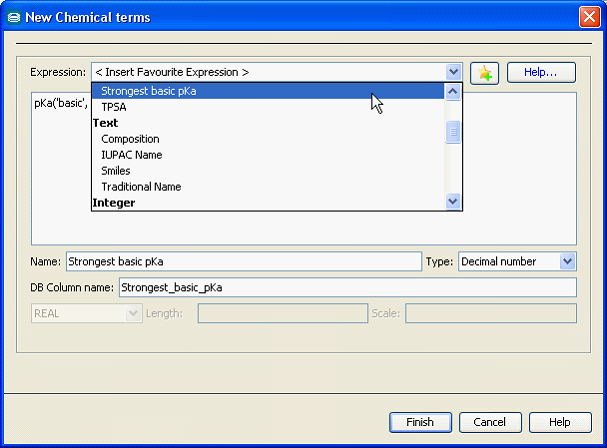The height and width of the screenshot is (448, 607).
Task: Open Help... next to the expression field
Action: pyautogui.click(x=541, y=73)
